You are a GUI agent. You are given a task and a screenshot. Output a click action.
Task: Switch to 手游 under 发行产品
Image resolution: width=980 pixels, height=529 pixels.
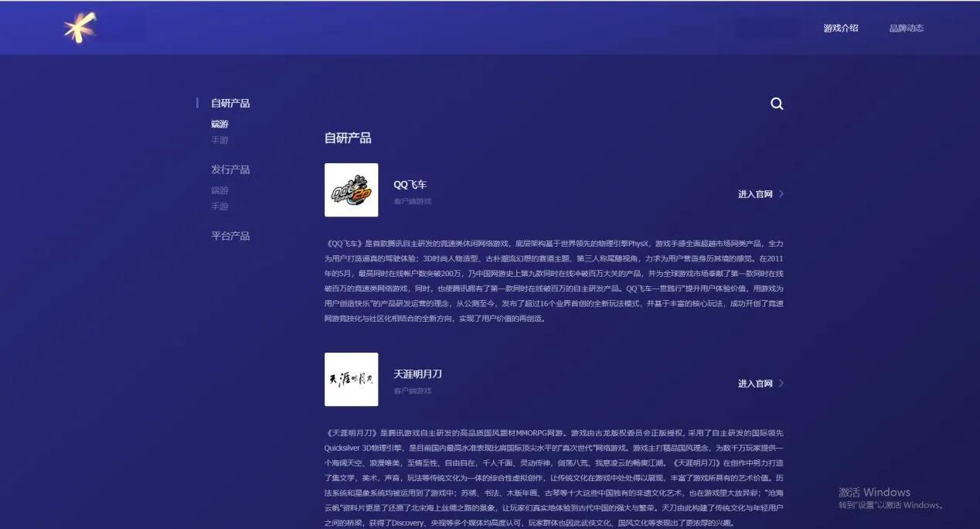pyautogui.click(x=219, y=206)
